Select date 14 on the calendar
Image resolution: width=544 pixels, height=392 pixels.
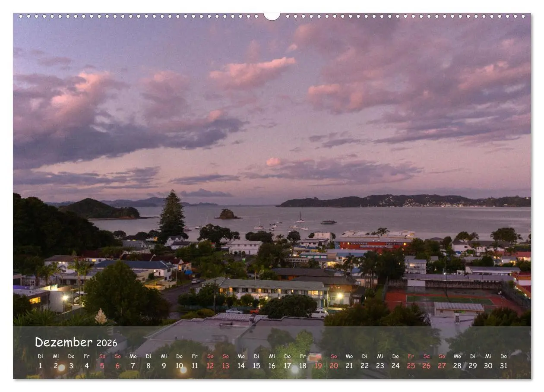click(x=241, y=366)
